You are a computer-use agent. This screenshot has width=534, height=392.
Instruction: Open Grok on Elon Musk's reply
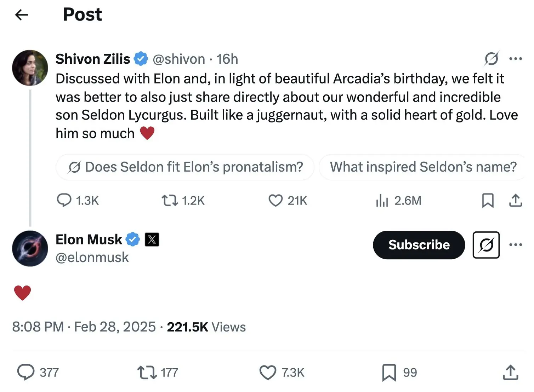(x=486, y=245)
